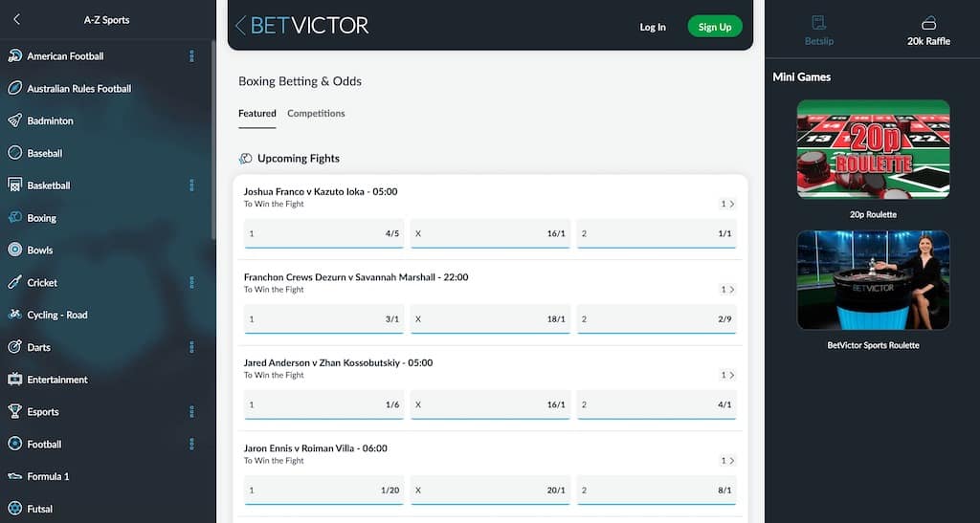The width and height of the screenshot is (980, 523).
Task: Switch to the Competitions tab
Action: click(x=316, y=113)
